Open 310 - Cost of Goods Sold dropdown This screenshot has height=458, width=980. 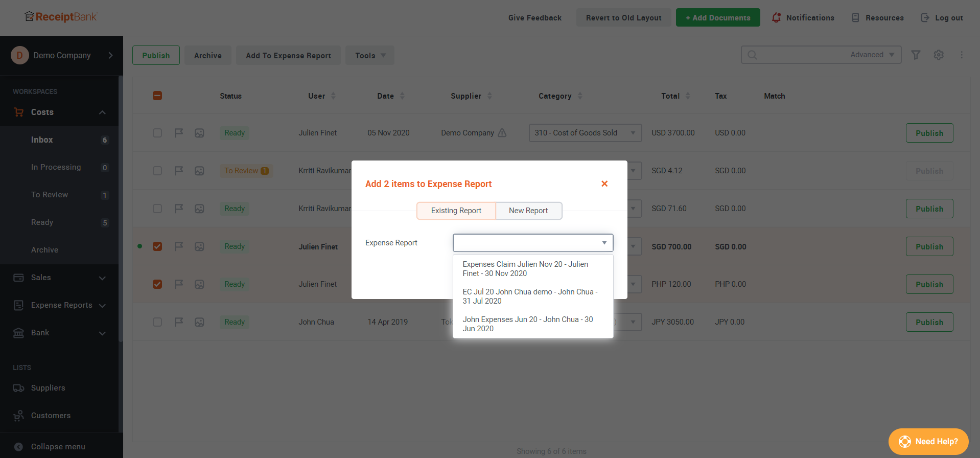(585, 133)
